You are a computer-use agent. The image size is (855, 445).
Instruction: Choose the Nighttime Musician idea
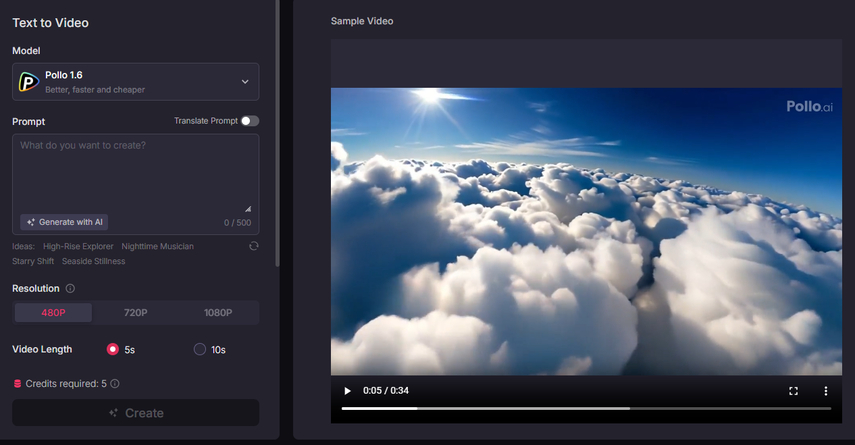tap(158, 246)
